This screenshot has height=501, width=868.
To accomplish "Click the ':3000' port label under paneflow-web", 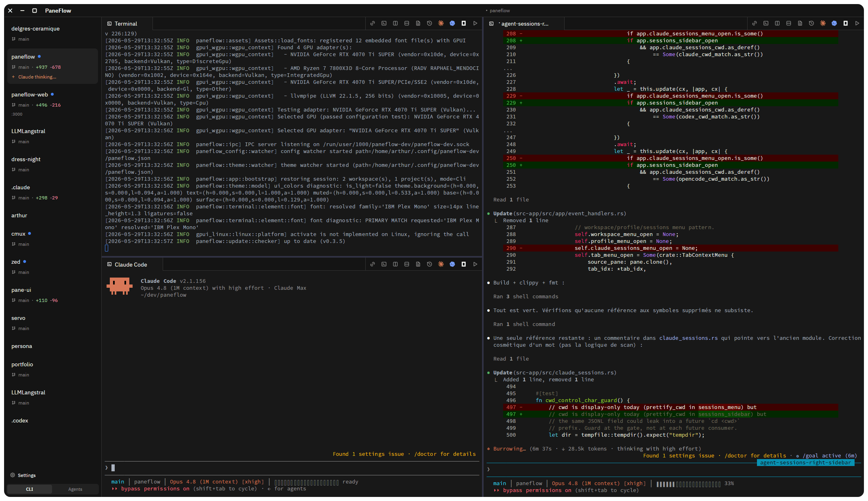I will [17, 114].
